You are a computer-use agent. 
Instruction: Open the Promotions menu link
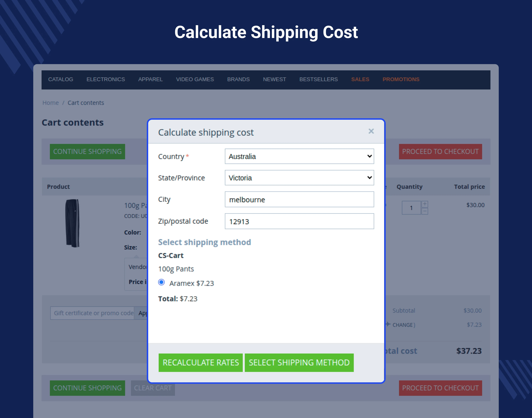(401, 79)
